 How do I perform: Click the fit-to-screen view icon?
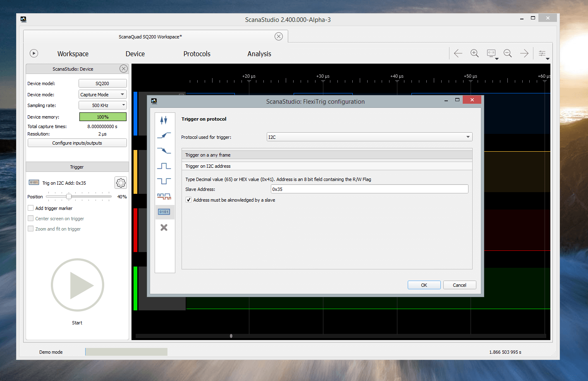491,53
